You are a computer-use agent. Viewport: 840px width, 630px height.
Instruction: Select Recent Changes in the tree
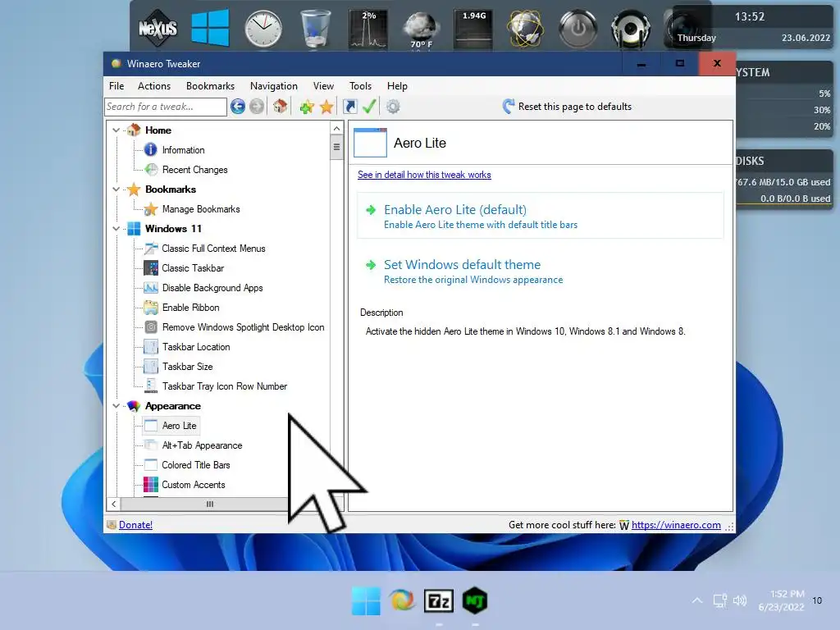(x=195, y=170)
